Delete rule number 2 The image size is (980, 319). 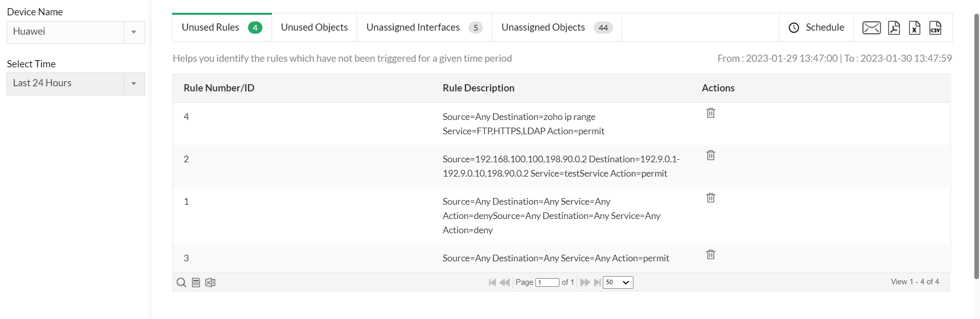click(x=710, y=155)
